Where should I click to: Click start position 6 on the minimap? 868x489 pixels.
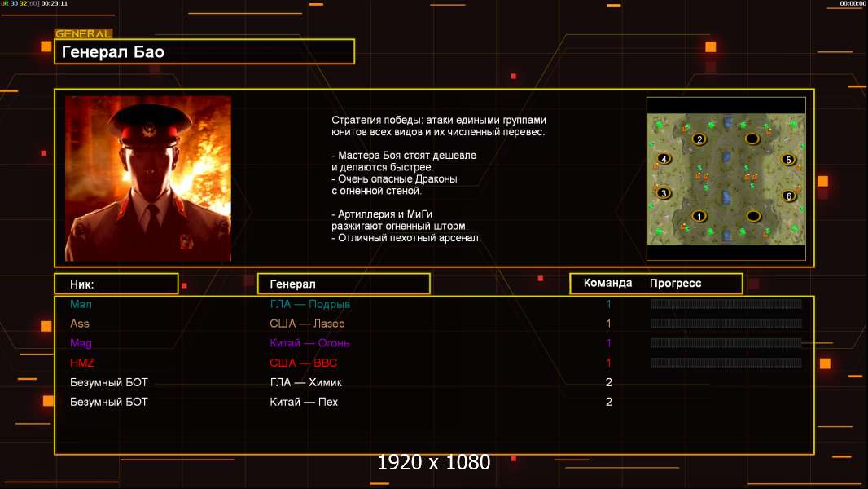789,196
